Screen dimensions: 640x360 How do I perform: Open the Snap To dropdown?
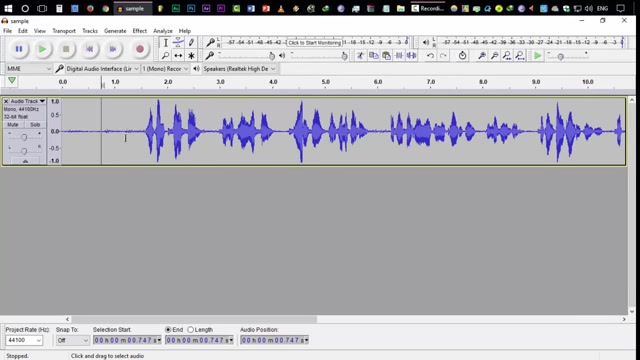click(x=72, y=340)
